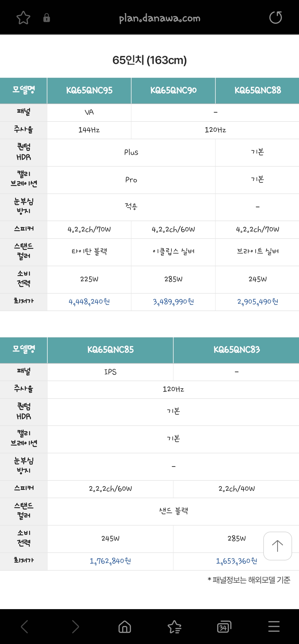This screenshot has height=644, width=299.
Task: Tap the scroll-to-top arrow button
Action: 277,546
